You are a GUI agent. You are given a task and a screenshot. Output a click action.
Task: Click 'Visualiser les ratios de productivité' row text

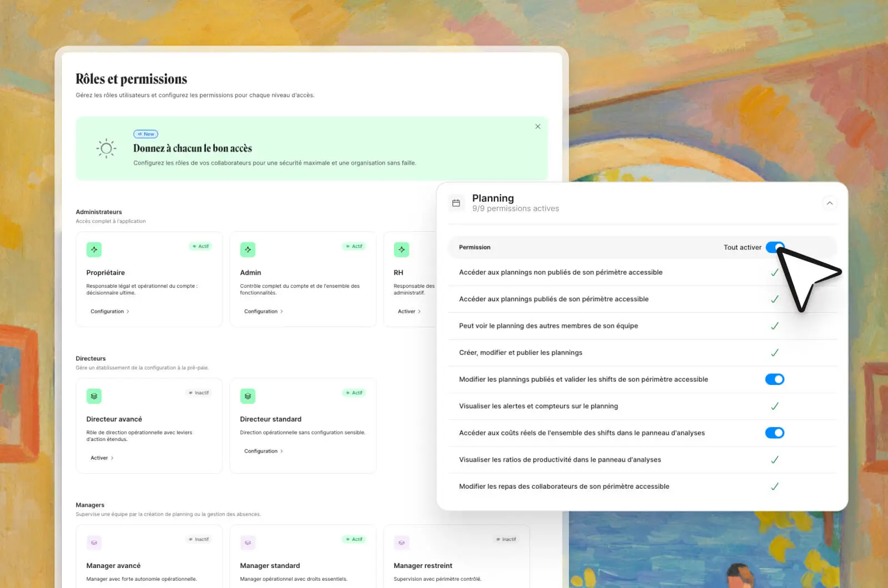(x=560, y=460)
